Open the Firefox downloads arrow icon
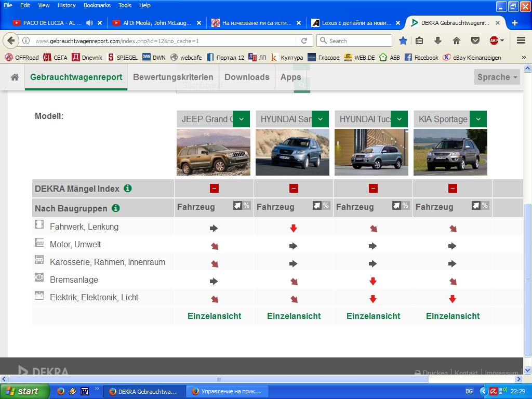 (x=438, y=41)
